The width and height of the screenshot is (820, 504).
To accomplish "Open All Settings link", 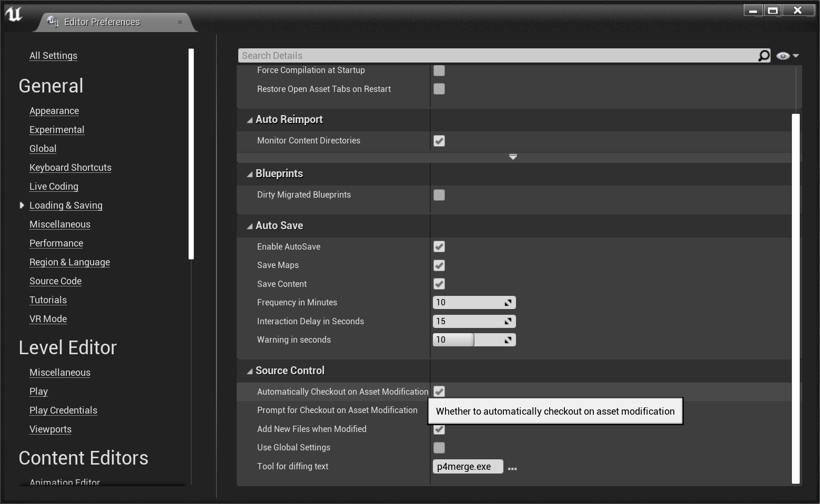I will point(53,56).
